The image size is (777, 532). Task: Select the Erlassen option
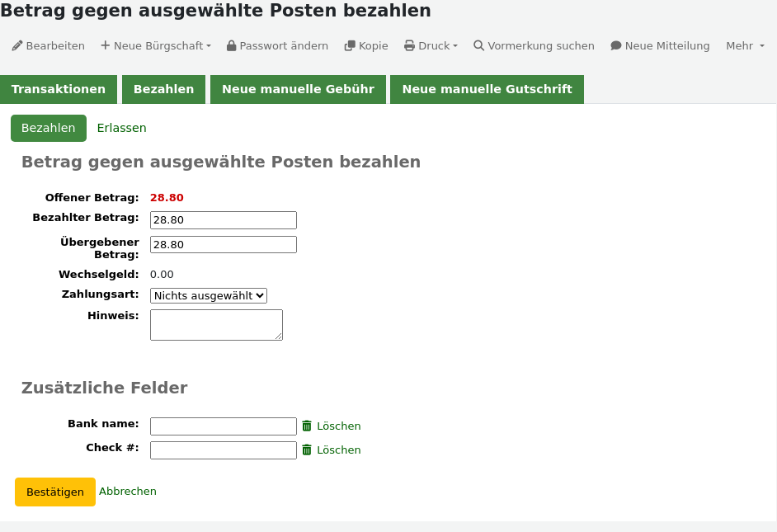click(122, 128)
